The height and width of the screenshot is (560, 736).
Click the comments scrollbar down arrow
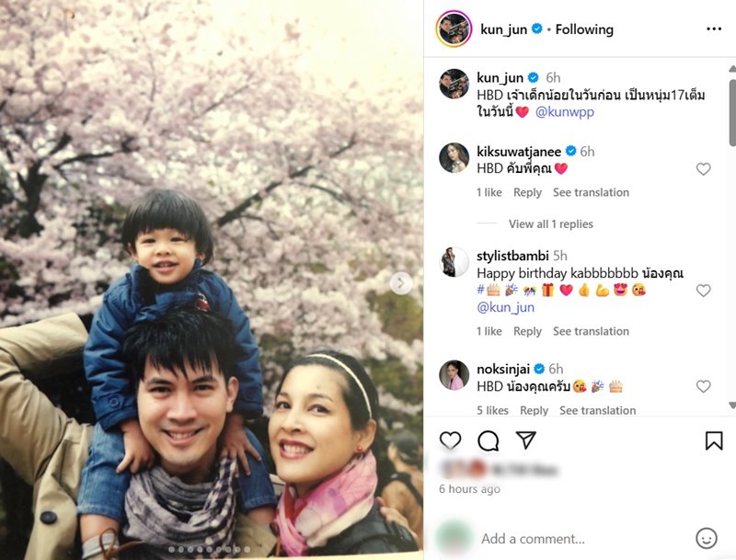[731, 406]
